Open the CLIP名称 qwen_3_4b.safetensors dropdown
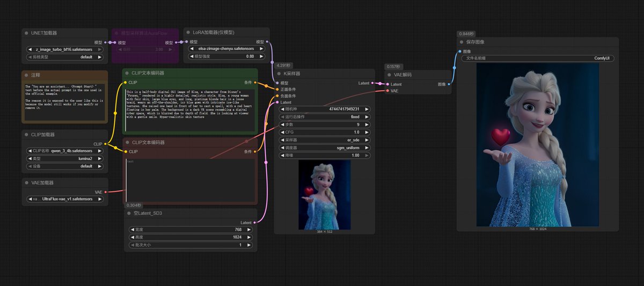This screenshot has width=644, height=286. (x=64, y=151)
